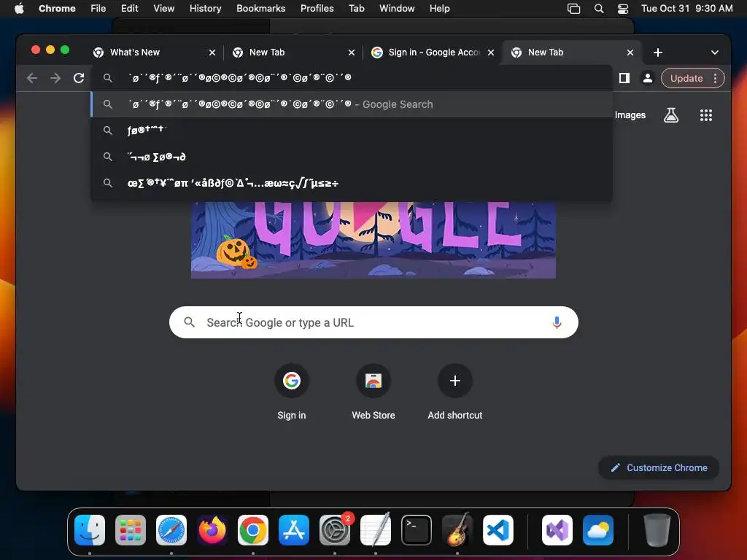Open the Tab menu
Image resolution: width=747 pixels, height=560 pixels.
(356, 9)
